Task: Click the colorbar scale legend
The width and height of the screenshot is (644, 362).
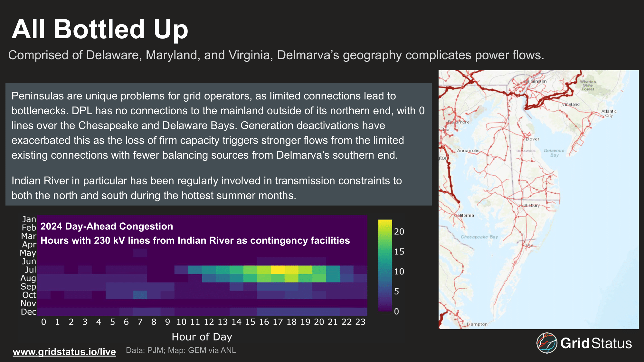Action: (x=385, y=265)
